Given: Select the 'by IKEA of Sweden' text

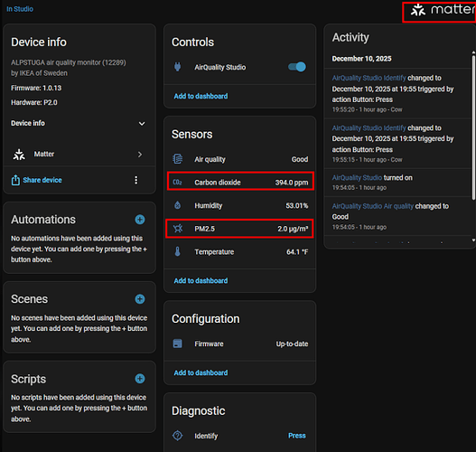Looking at the screenshot, I should click(x=39, y=73).
